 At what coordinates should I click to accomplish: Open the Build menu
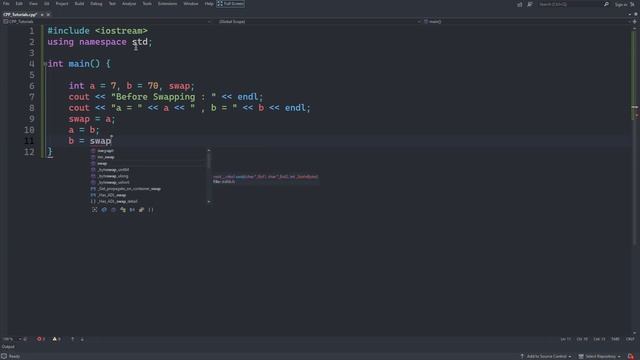click(x=79, y=4)
